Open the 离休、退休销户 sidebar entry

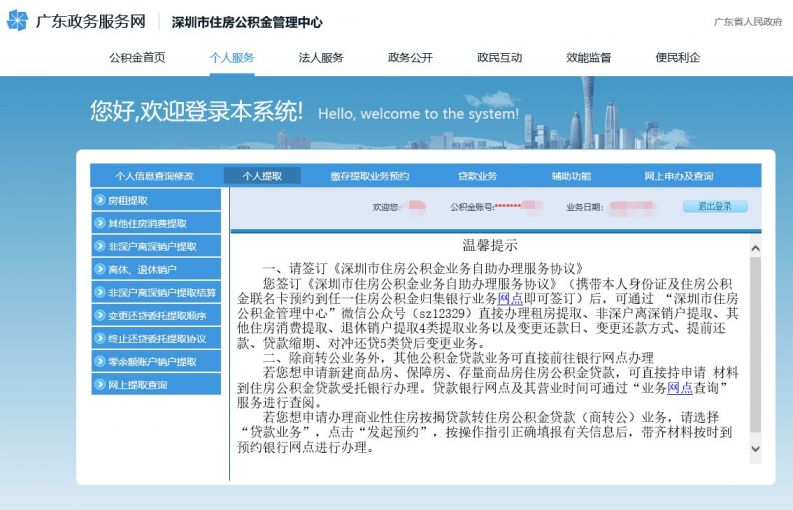[x=156, y=269]
